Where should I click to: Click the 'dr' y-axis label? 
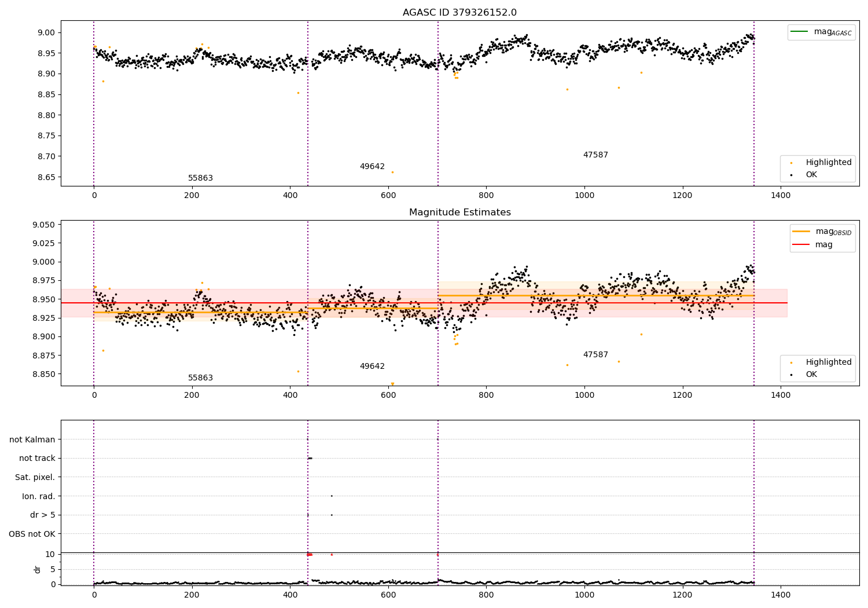[38, 569]
